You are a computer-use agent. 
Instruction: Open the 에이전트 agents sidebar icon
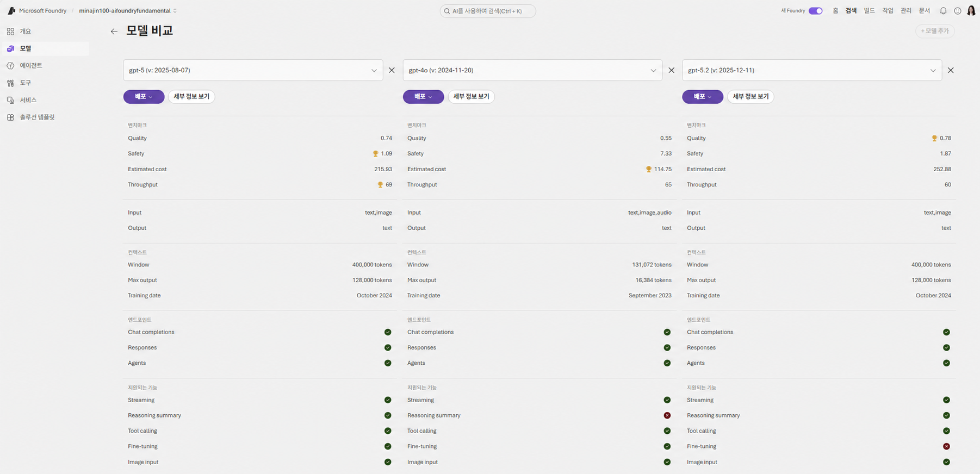10,66
